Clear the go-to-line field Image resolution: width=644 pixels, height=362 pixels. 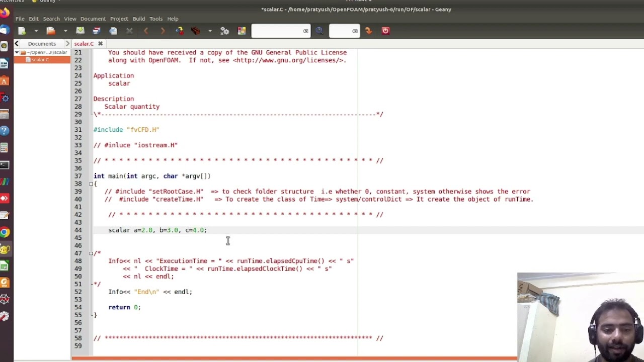[355, 31]
